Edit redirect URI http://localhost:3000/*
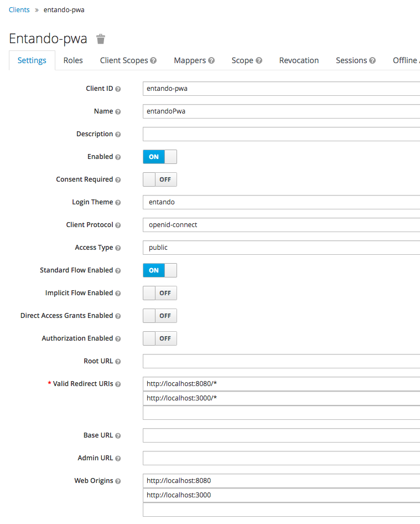This screenshot has width=420, height=524. tap(282, 398)
